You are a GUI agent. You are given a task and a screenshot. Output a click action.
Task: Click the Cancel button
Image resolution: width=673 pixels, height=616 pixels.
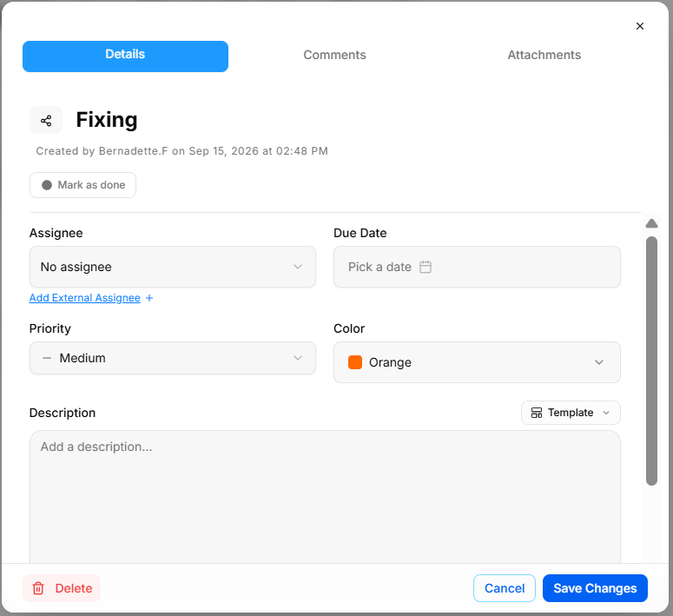pyautogui.click(x=505, y=588)
